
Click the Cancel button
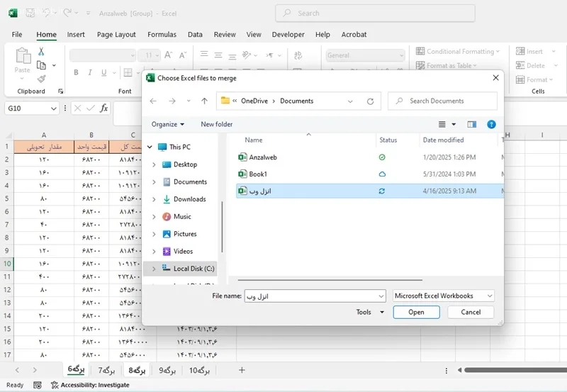tap(471, 312)
